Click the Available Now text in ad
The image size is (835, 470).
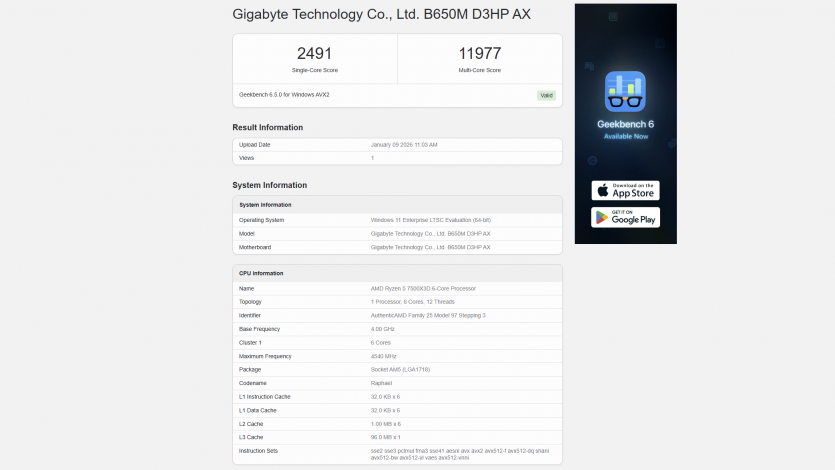(x=625, y=135)
